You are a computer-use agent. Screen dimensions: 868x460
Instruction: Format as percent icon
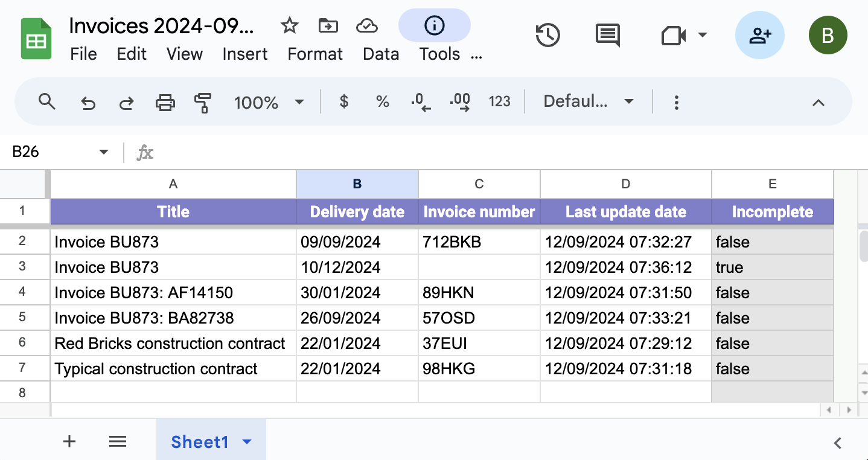click(x=383, y=101)
